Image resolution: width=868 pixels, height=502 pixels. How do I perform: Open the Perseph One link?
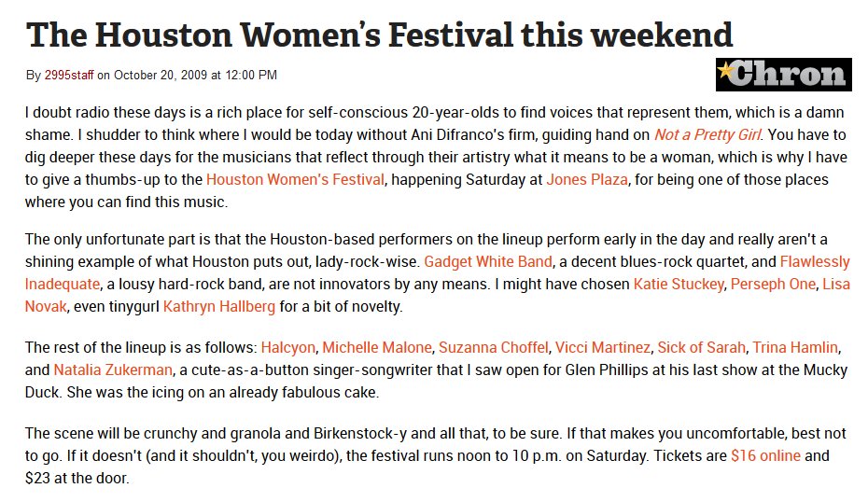(x=773, y=283)
